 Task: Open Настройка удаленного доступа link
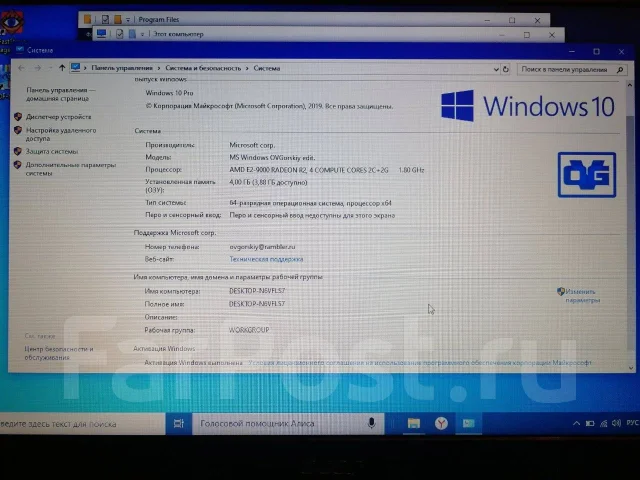pyautogui.click(x=61, y=134)
